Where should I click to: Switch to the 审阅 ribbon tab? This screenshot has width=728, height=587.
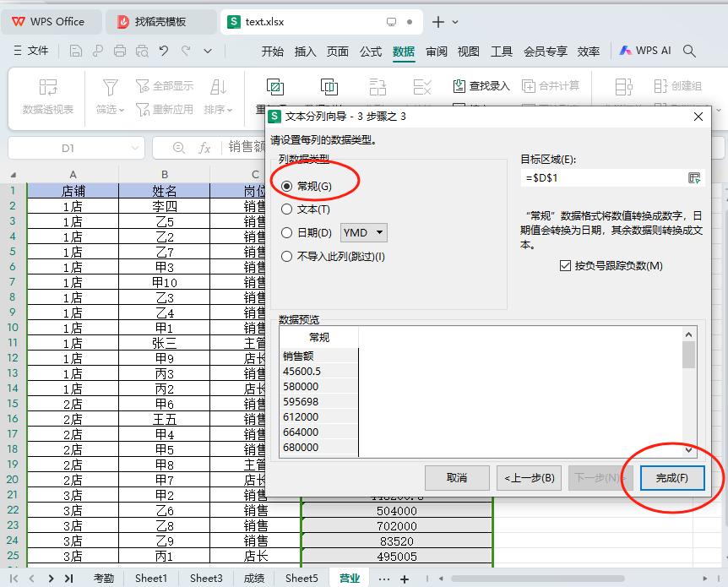pos(437,51)
